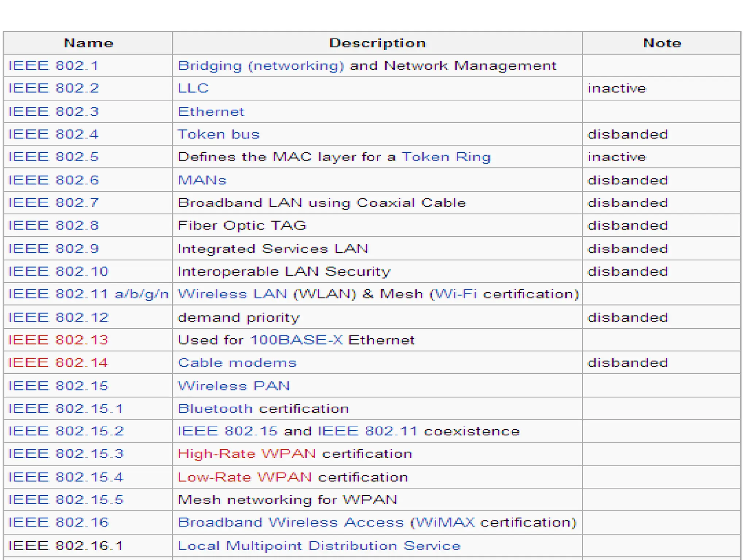Open the Broadband Wireless Access link
This screenshot has width=747, height=560.
(x=290, y=522)
